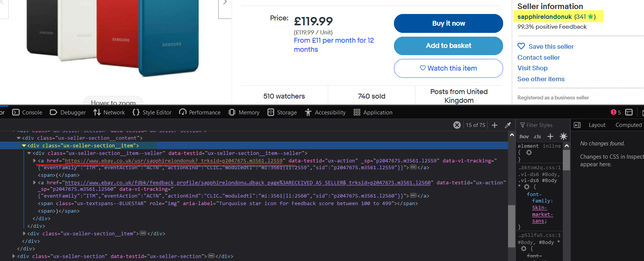The image size is (644, 261).
Task: Open the Visit Shop link
Action: (x=533, y=68)
